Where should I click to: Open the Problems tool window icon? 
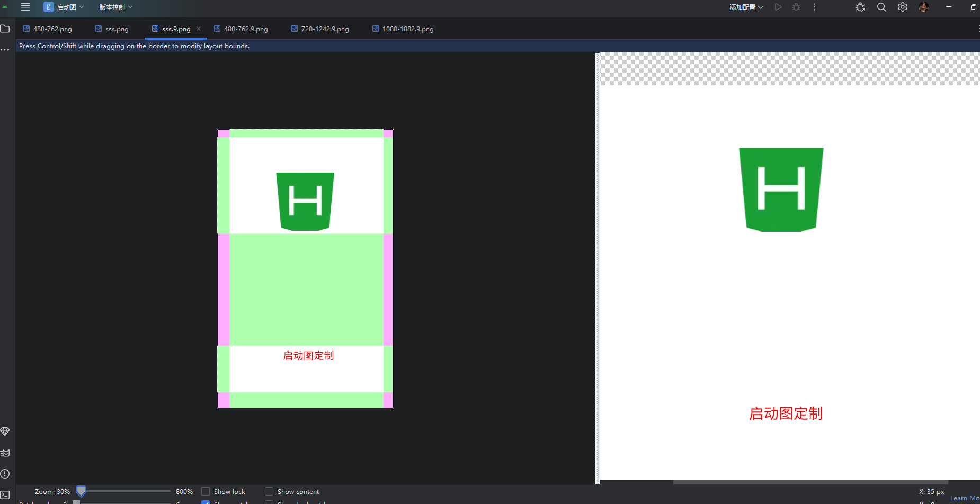pyautogui.click(x=5, y=474)
